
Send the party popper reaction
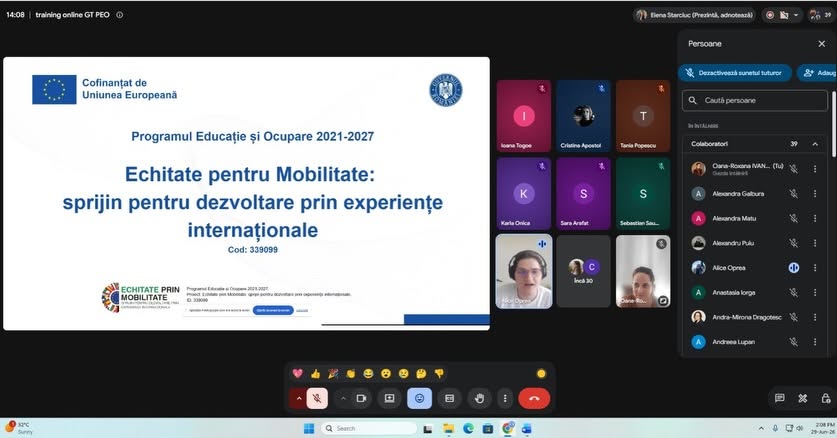[x=333, y=373]
